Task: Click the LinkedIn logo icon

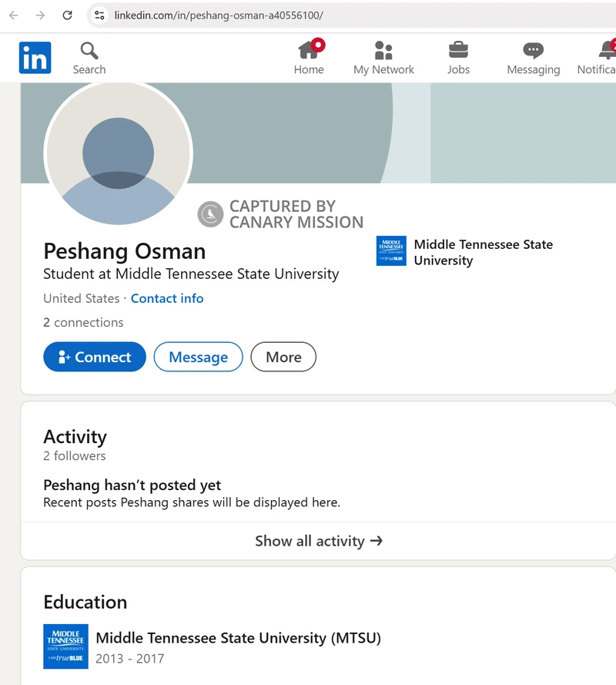Action: click(35, 58)
